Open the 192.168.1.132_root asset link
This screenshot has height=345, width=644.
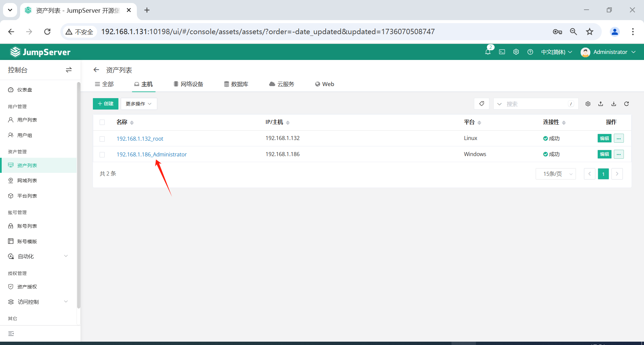click(140, 139)
